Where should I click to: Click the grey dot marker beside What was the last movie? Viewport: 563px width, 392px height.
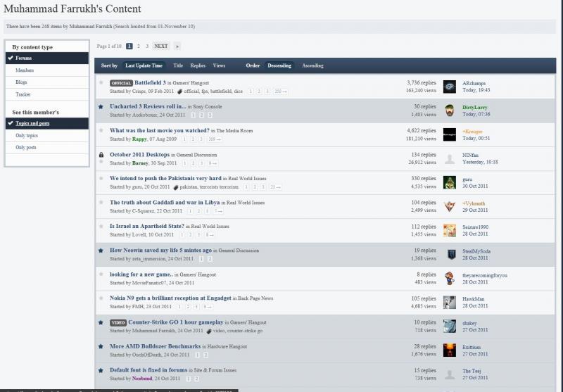101,130
